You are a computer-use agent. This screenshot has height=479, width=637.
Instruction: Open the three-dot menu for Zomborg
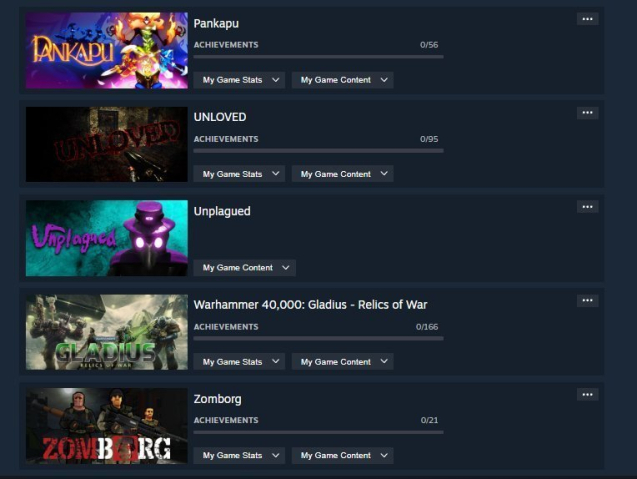(587, 394)
